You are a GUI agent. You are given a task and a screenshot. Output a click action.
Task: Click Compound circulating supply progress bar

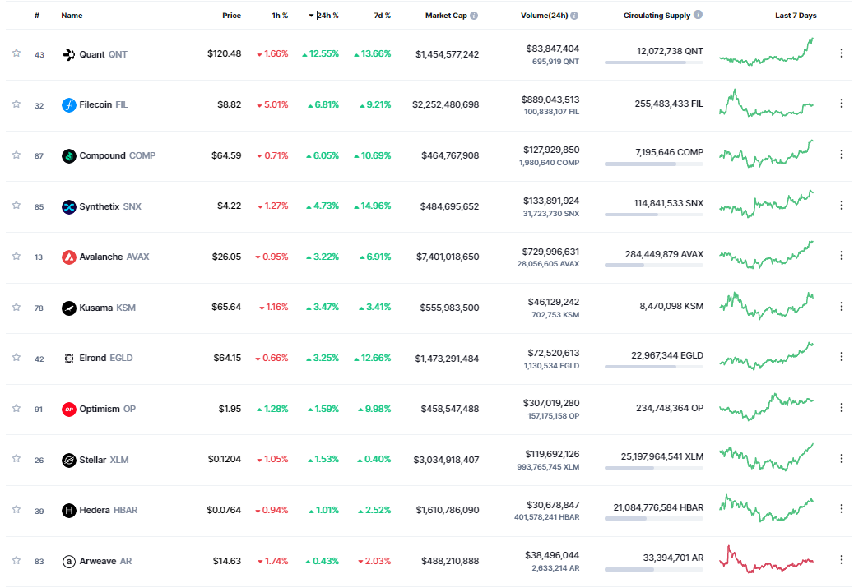pos(654,164)
